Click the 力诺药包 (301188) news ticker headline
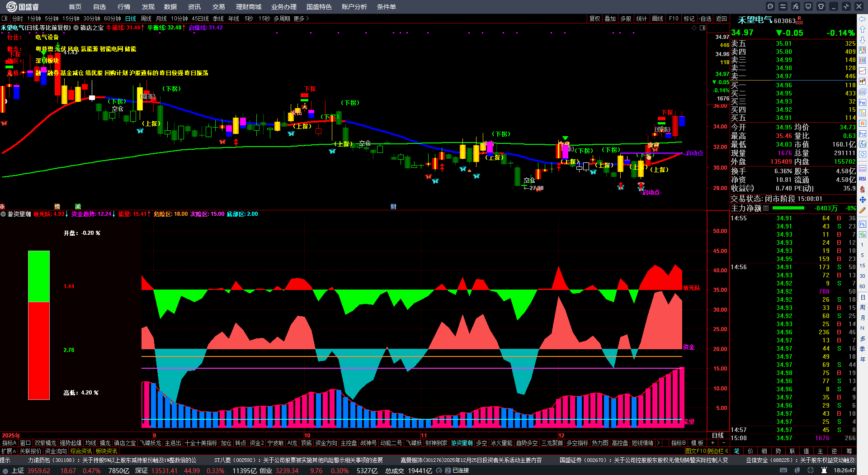 tap(112, 460)
